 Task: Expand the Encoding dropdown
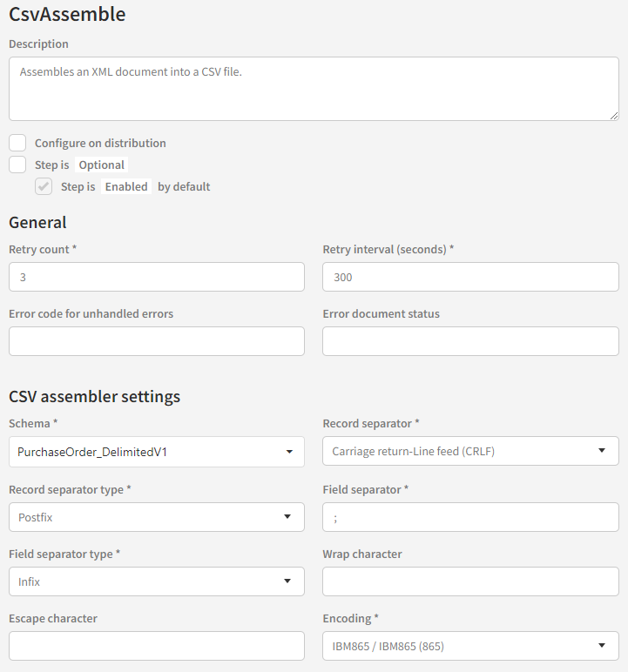pyautogui.click(x=470, y=646)
